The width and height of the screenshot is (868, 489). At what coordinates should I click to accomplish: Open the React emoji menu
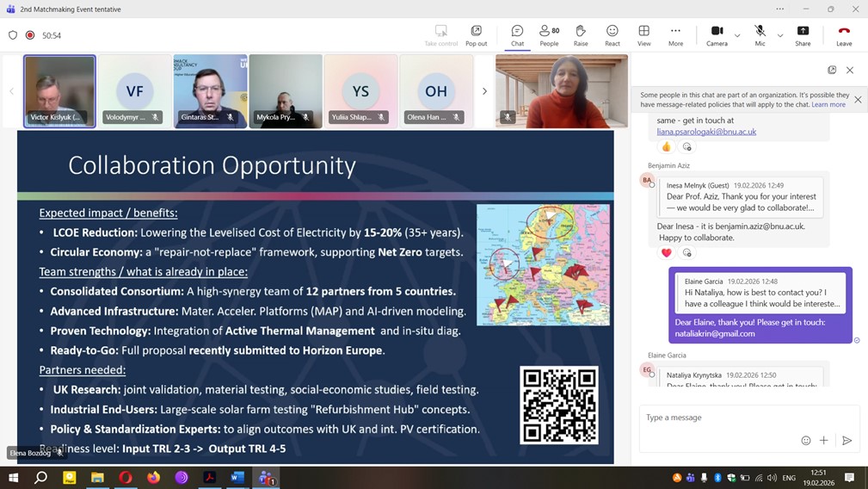click(612, 35)
